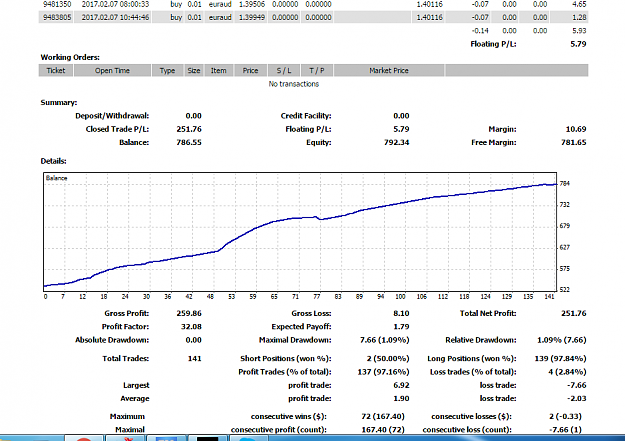
Task: Select consecutive wins value 72 (167.40)
Action: (x=383, y=417)
